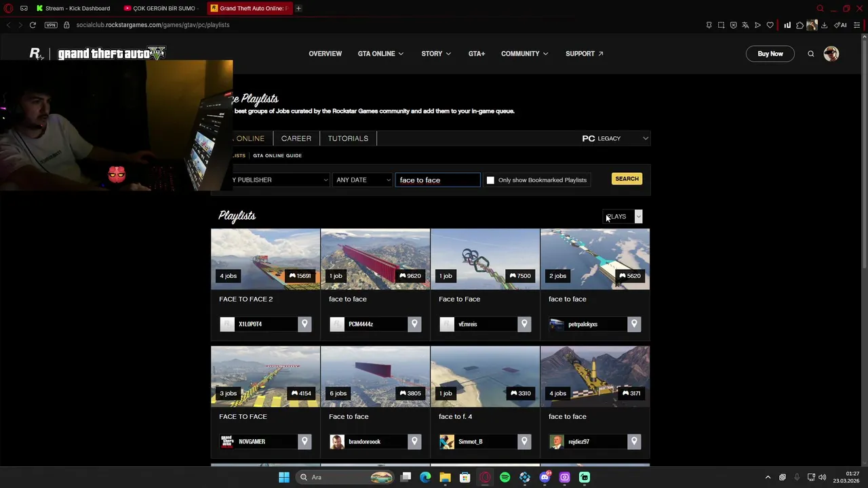Viewport: 868px width, 488px height.
Task: Click the Buy Now button
Action: 770,54
